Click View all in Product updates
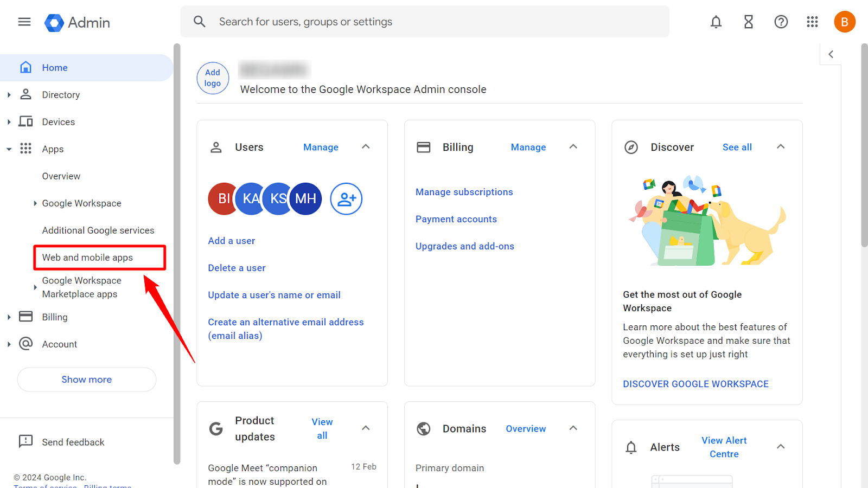868x488 pixels. pyautogui.click(x=322, y=428)
